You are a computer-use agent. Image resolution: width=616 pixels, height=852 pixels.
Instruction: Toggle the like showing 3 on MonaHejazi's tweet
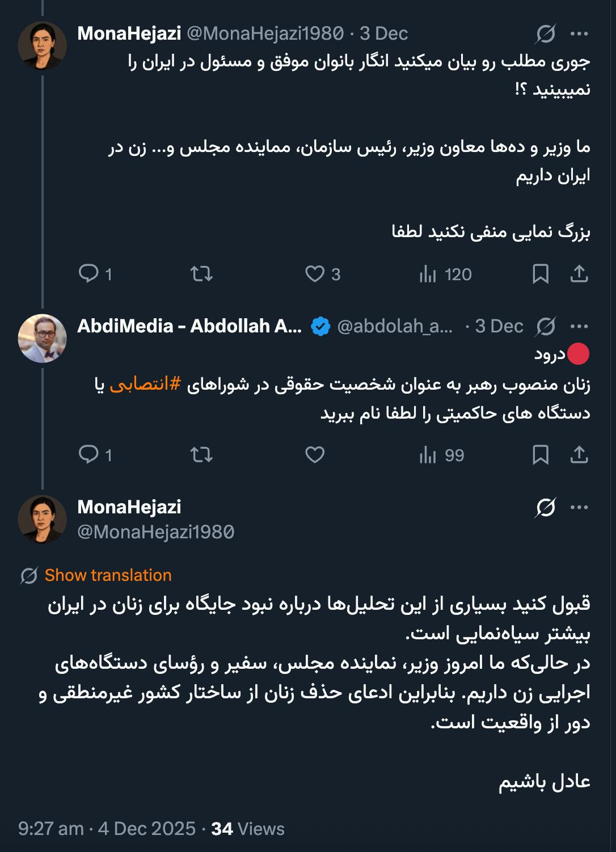pos(315,274)
